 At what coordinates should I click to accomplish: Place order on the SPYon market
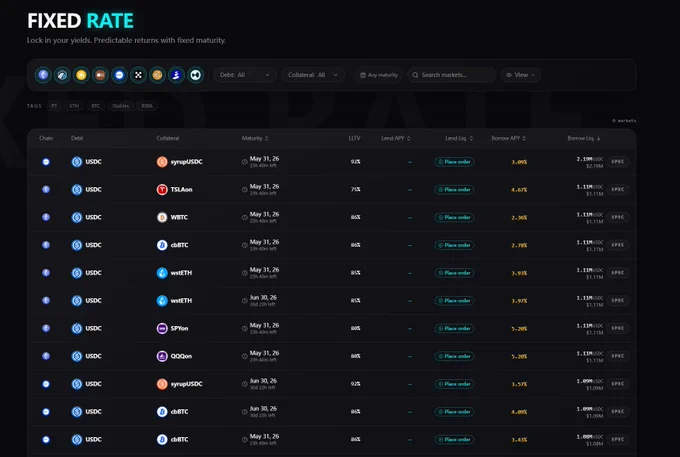pyautogui.click(x=454, y=328)
